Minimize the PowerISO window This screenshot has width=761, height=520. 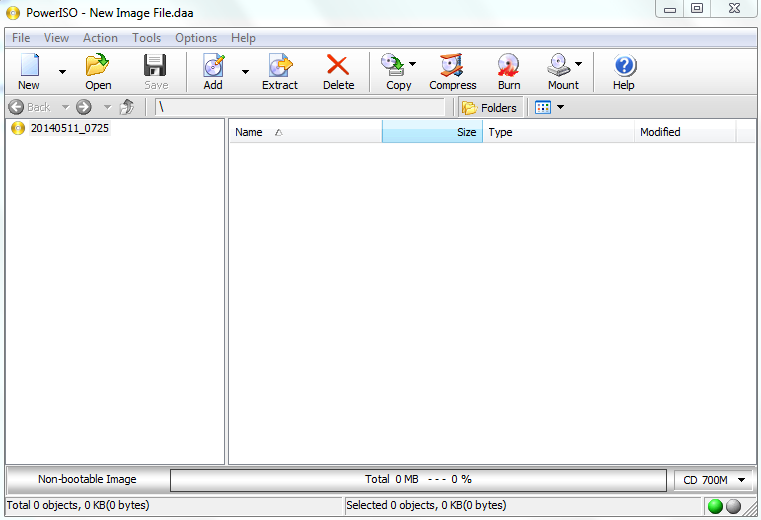670,9
